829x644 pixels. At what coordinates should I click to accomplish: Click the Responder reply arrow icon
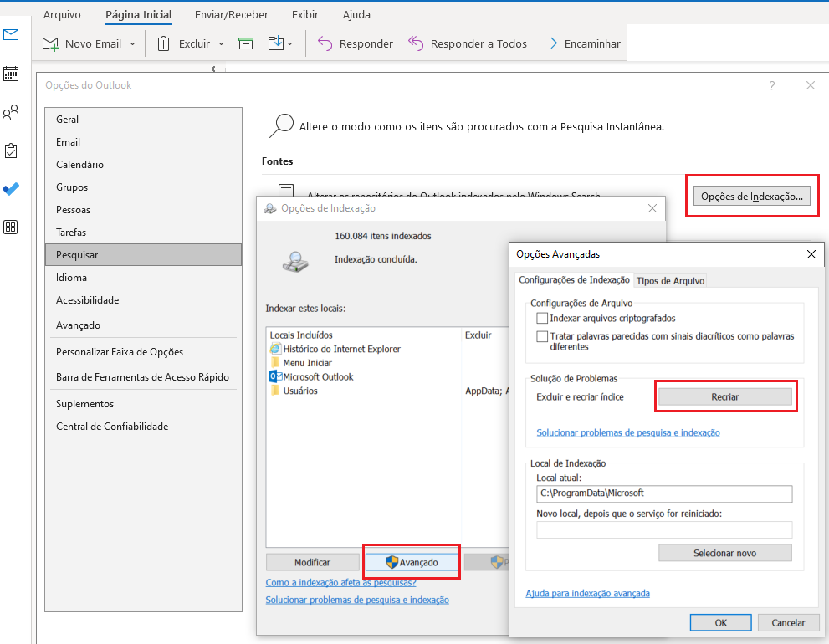(325, 43)
